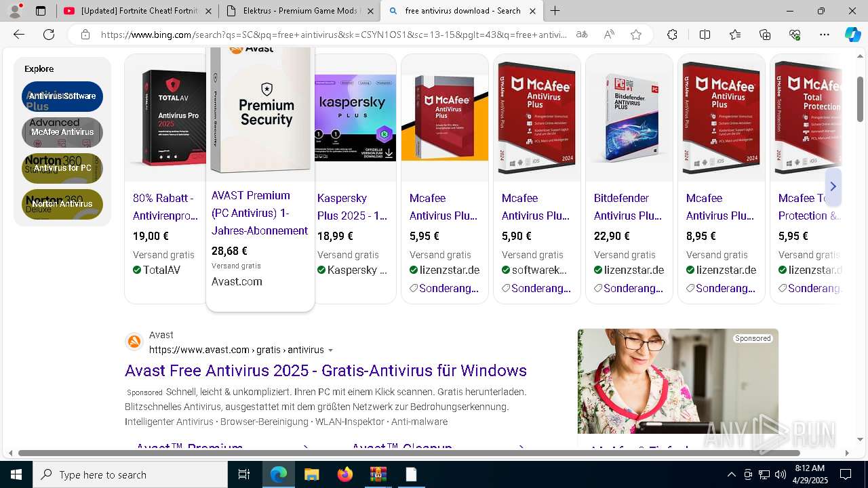Refresh the Bing search page

[x=49, y=35]
